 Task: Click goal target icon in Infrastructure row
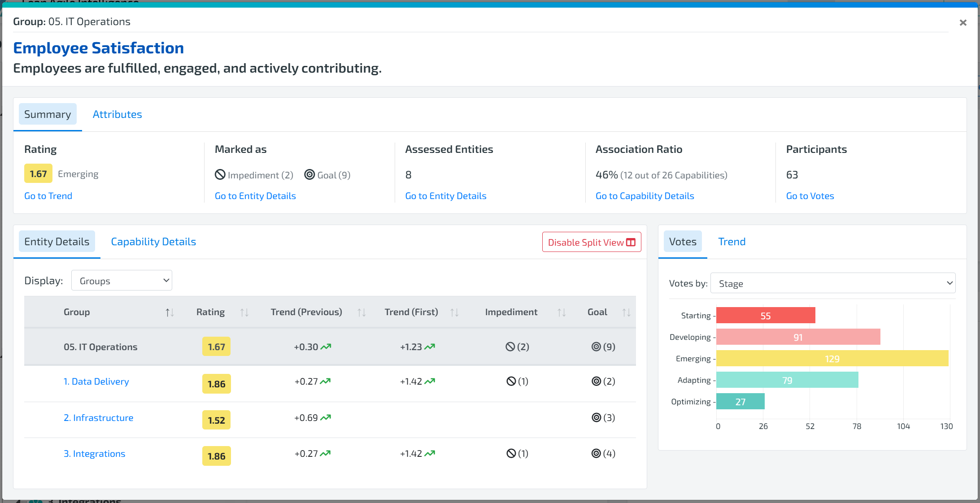pos(596,418)
